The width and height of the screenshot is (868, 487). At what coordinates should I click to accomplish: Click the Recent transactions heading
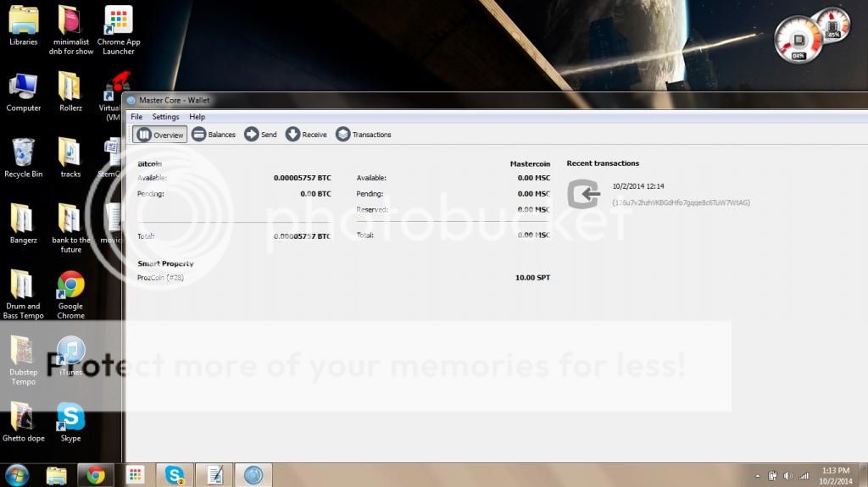[603, 163]
